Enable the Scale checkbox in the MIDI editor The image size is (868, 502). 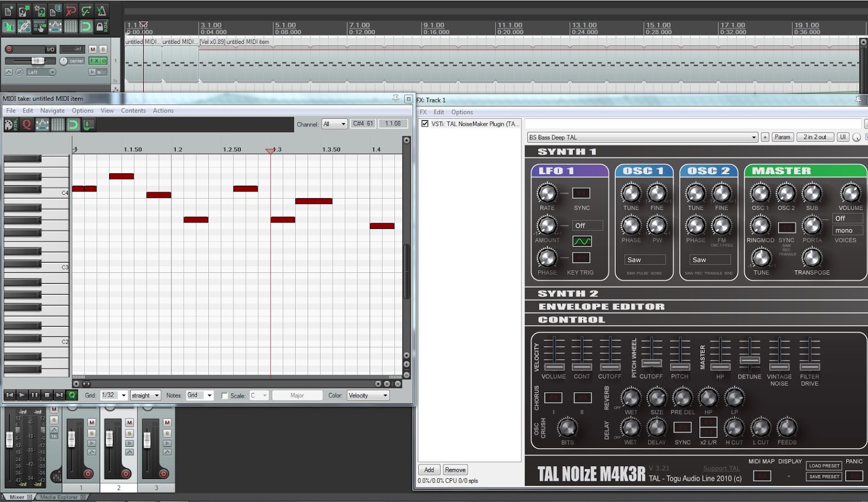click(x=225, y=395)
